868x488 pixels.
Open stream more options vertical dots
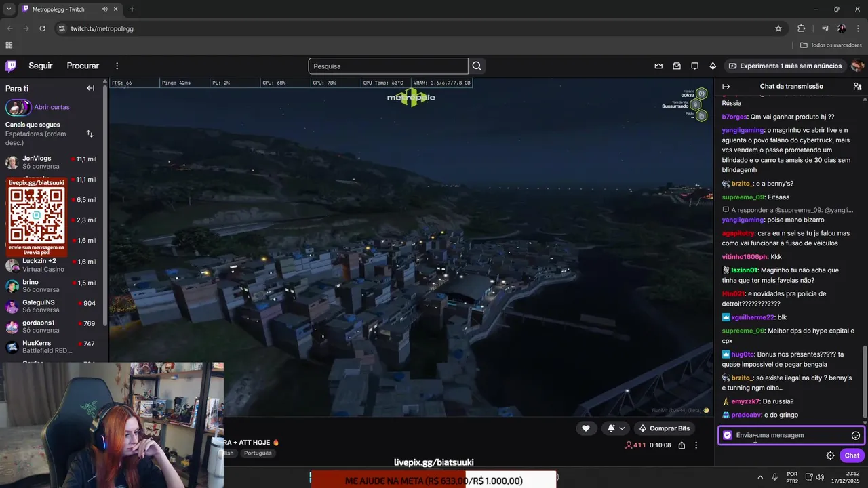tap(696, 445)
